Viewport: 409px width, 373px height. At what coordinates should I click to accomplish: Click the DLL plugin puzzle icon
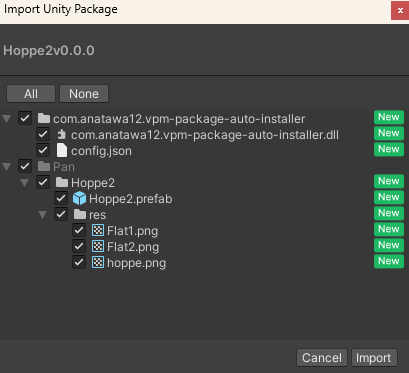(62, 134)
